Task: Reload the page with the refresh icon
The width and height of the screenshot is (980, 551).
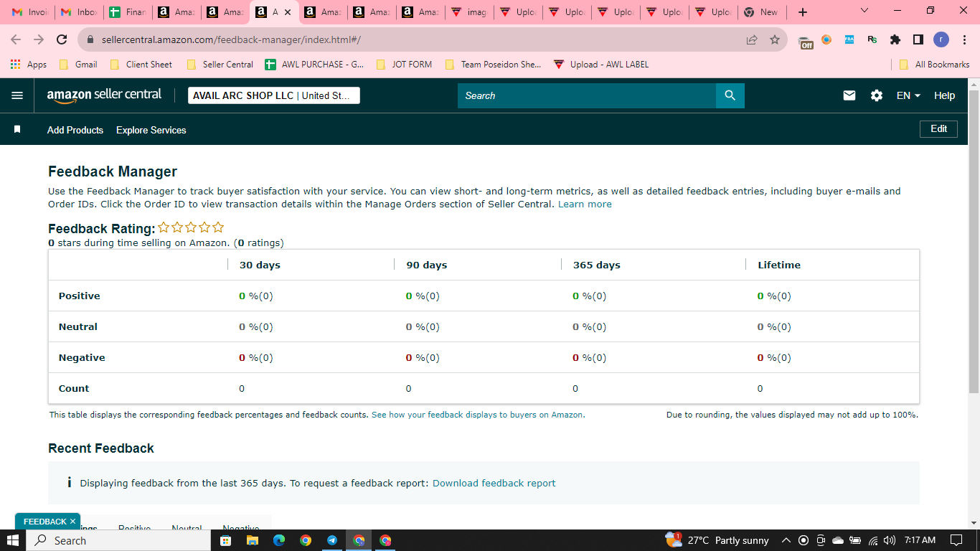Action: pos(62,40)
